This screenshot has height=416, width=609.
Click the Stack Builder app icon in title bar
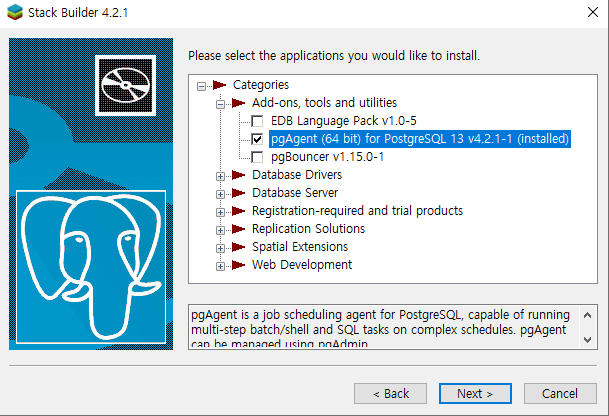(15, 12)
